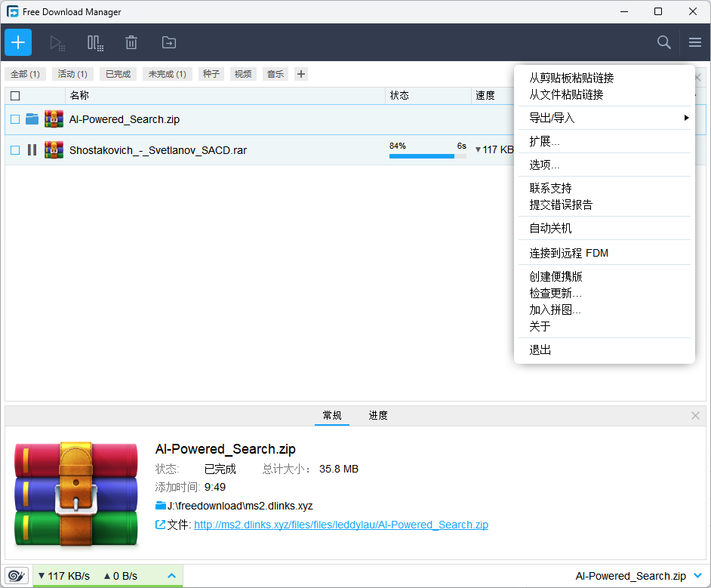Click the 117 KB speed cell of Shostakovich row

pyautogui.click(x=494, y=149)
